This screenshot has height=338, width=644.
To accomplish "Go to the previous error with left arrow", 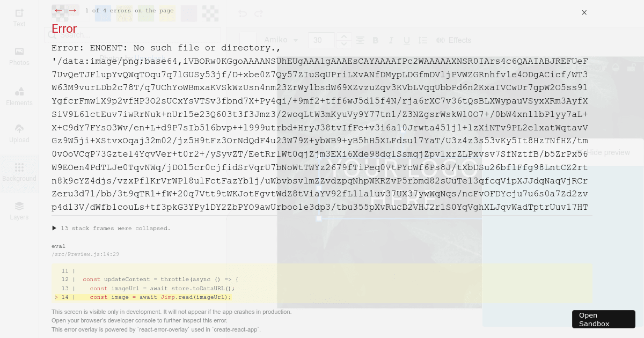I will click(58, 11).
